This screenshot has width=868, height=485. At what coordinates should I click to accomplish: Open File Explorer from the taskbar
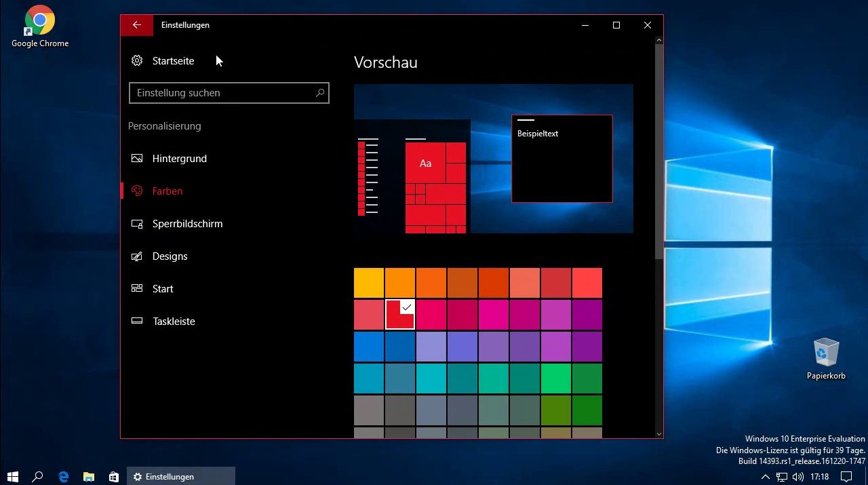[x=89, y=477]
